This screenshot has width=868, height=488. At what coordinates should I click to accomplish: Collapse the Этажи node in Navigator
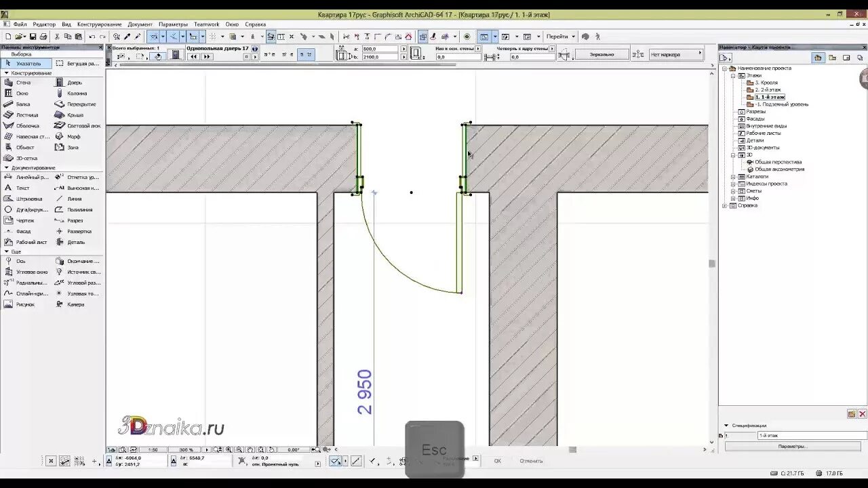[x=733, y=76]
